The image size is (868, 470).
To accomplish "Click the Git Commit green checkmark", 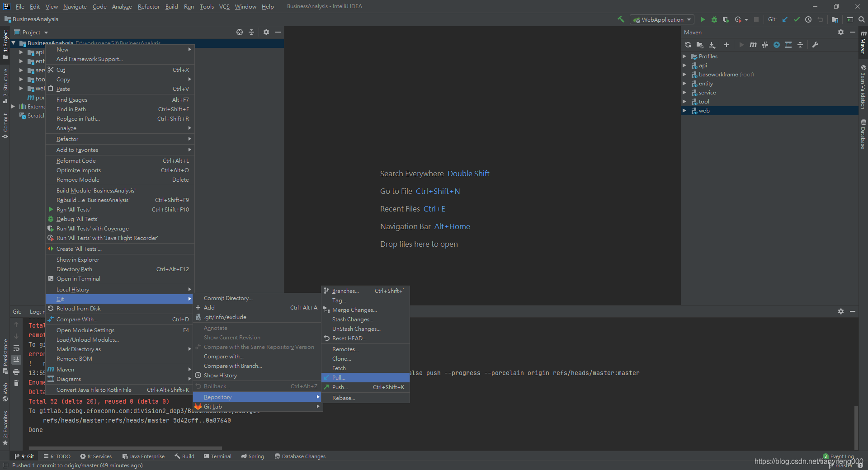I will pos(797,19).
